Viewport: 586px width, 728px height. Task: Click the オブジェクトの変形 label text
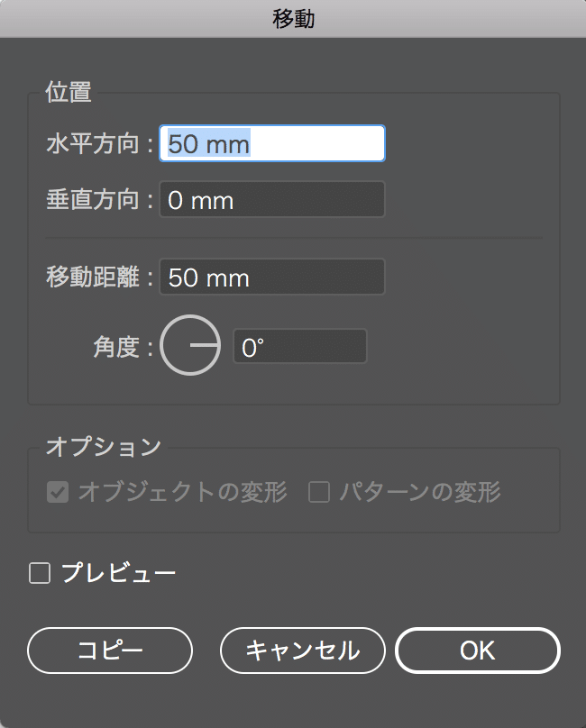(x=183, y=492)
